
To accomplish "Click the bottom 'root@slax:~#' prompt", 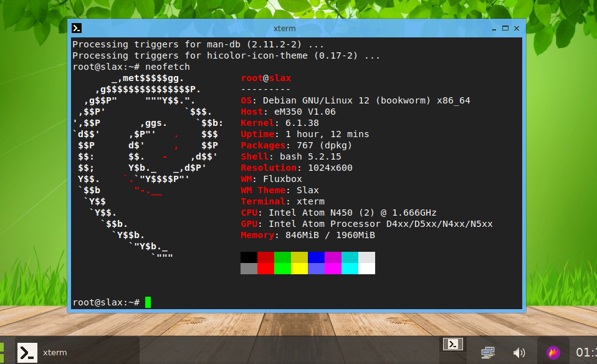I will point(106,302).
